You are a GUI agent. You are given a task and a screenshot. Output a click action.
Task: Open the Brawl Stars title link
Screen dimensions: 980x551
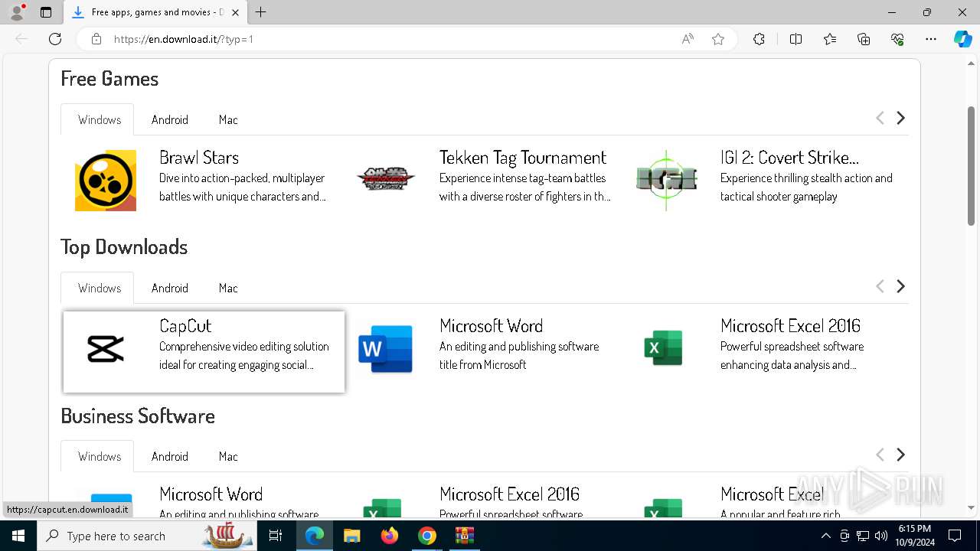199,158
